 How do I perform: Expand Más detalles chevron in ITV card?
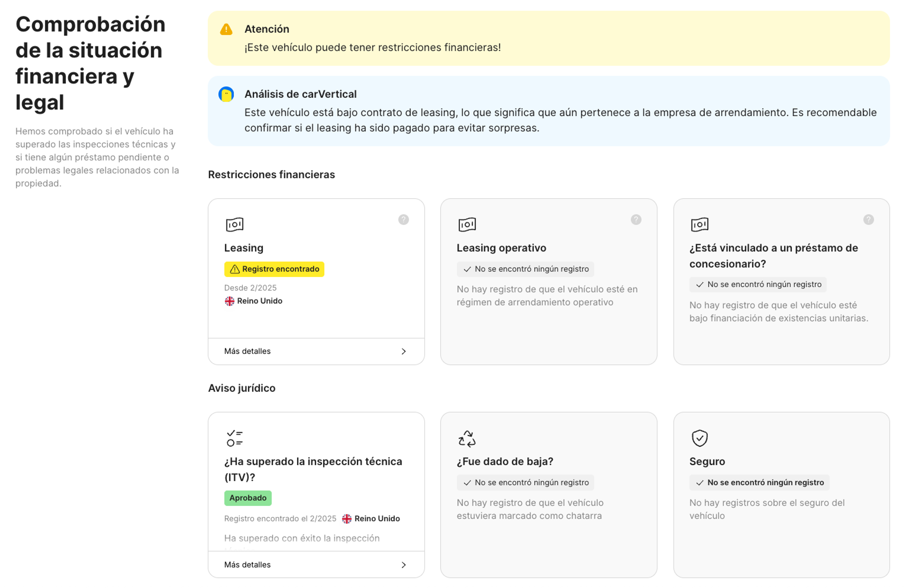[404, 565]
